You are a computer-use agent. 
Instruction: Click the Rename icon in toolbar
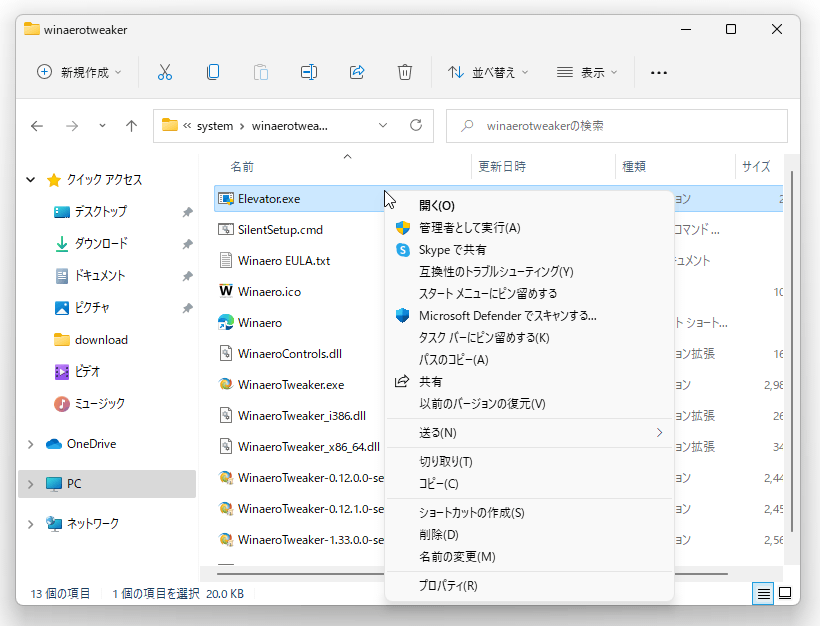pyautogui.click(x=309, y=72)
